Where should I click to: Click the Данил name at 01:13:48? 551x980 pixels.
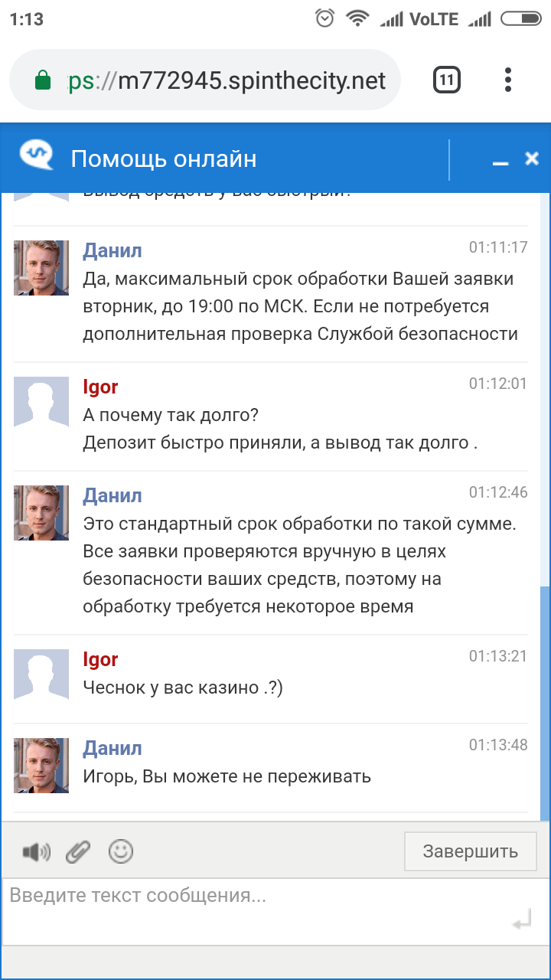tap(112, 748)
